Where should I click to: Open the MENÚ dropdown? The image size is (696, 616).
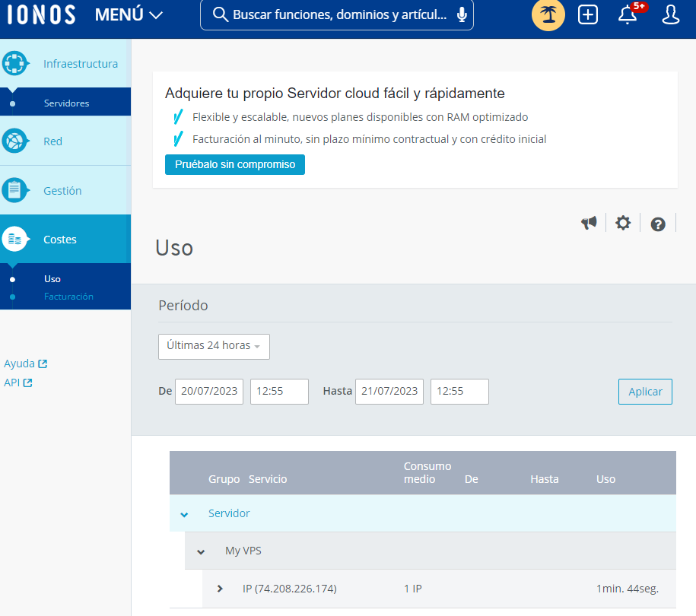tap(129, 14)
